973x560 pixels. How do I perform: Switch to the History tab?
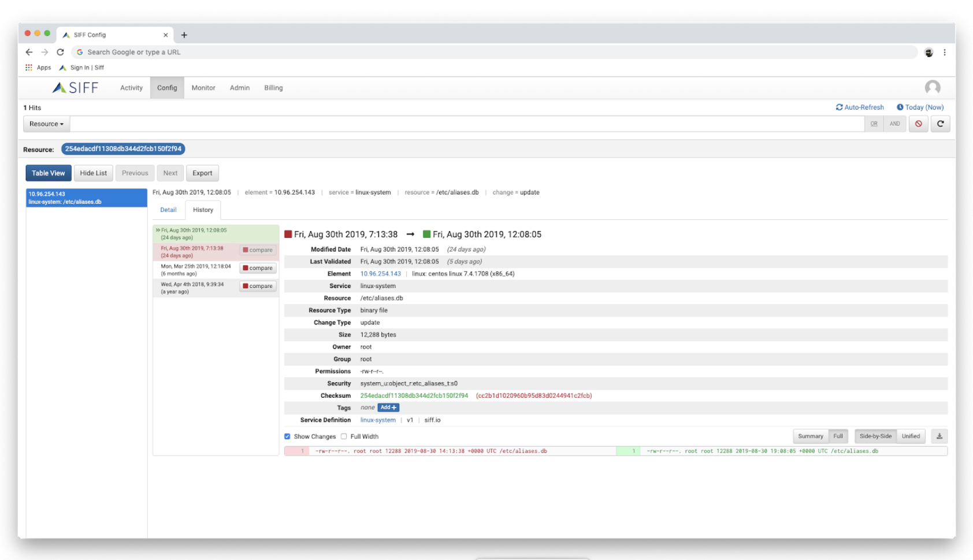[203, 210]
